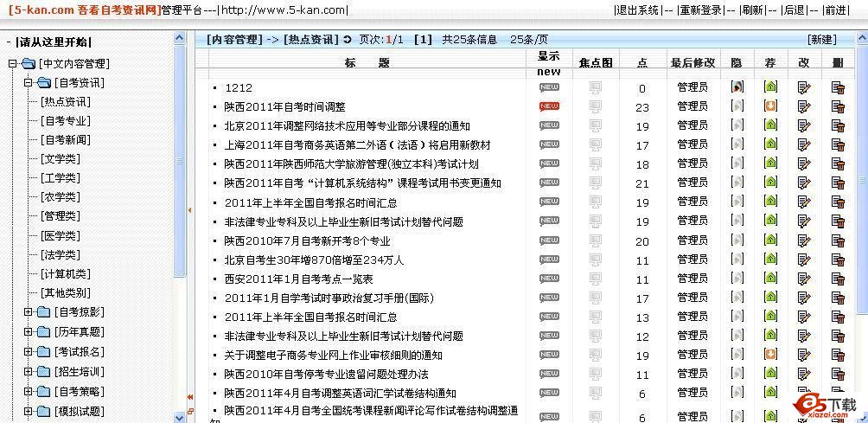Viewport: 868px width, 423px height.
Task: Collapse the 中文内容管理 tree node
Action: click(x=13, y=64)
